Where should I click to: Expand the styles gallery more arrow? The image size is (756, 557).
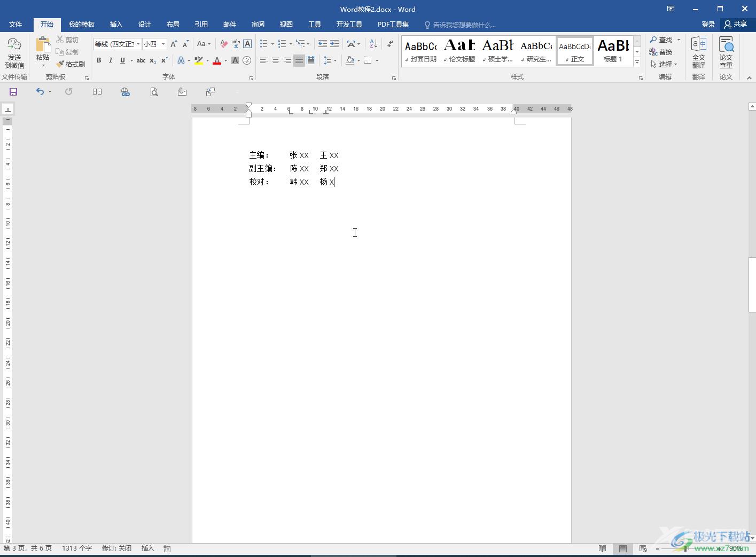[x=637, y=62]
